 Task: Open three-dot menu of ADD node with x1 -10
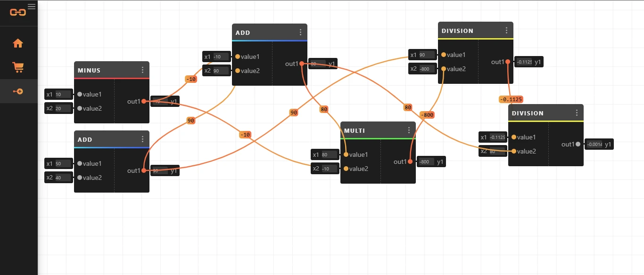pyautogui.click(x=300, y=32)
